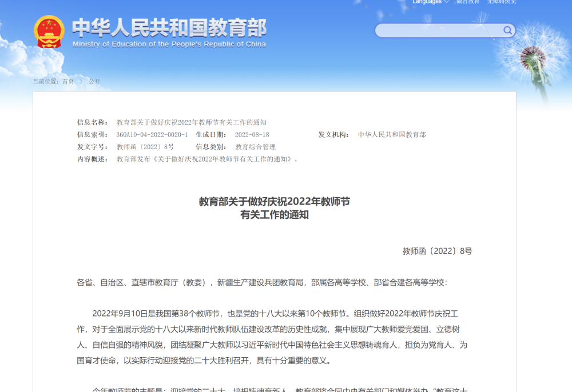
Task: Click the issuing agency value 中华人民共和国教育部
Action: click(392, 135)
